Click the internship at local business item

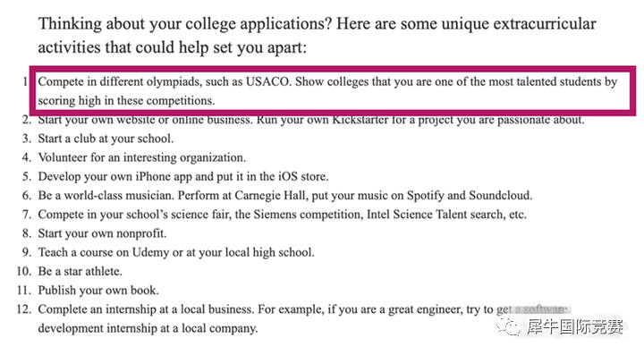click(x=302, y=319)
